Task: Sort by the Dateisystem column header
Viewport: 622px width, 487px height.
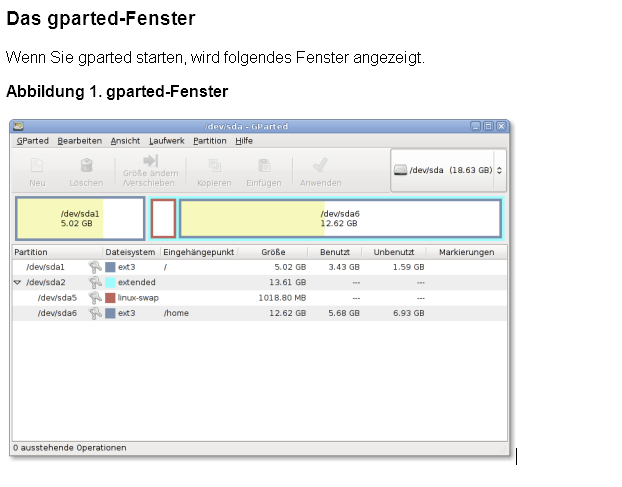Action: (131, 252)
